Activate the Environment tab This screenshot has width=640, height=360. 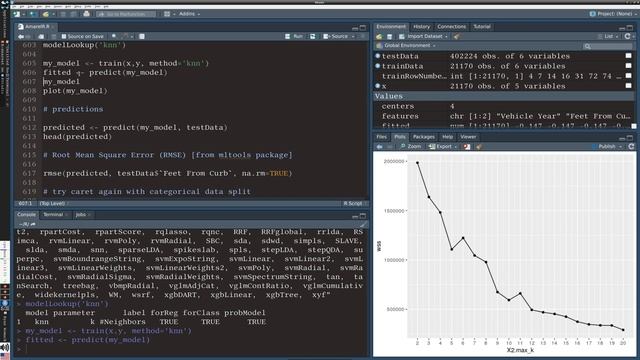pos(391,27)
